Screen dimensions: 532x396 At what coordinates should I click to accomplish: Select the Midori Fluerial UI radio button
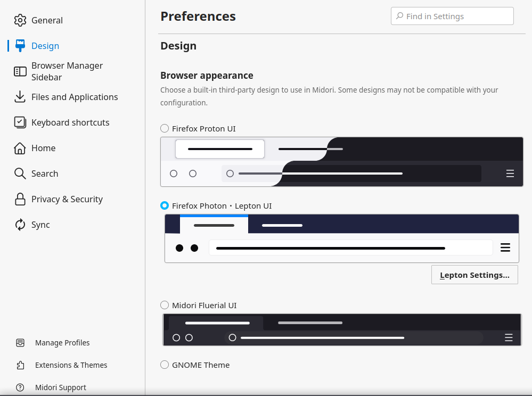pos(165,305)
